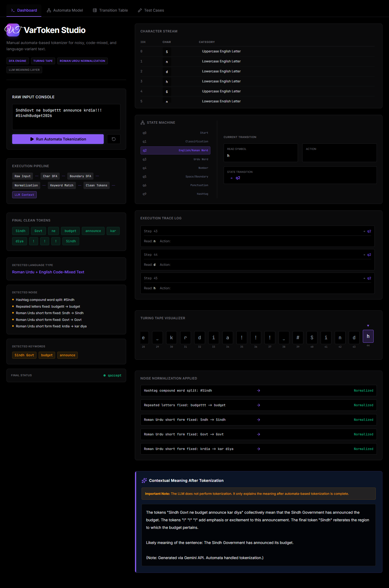Run Automata Tokenization
This screenshot has width=389, height=588.
58,139
